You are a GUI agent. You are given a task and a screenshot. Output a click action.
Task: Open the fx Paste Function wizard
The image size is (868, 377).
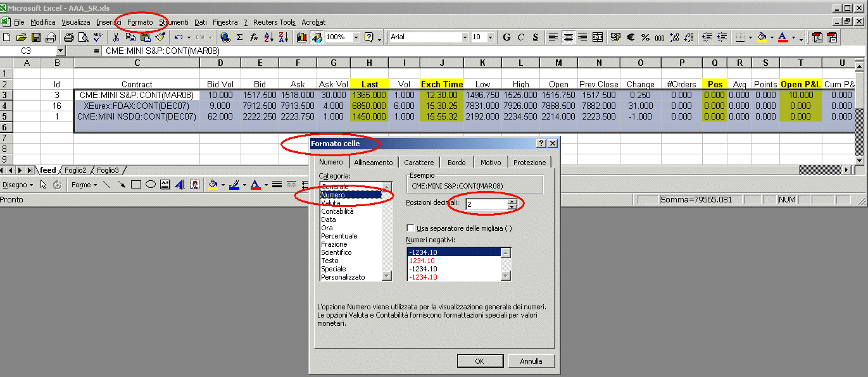253,37
